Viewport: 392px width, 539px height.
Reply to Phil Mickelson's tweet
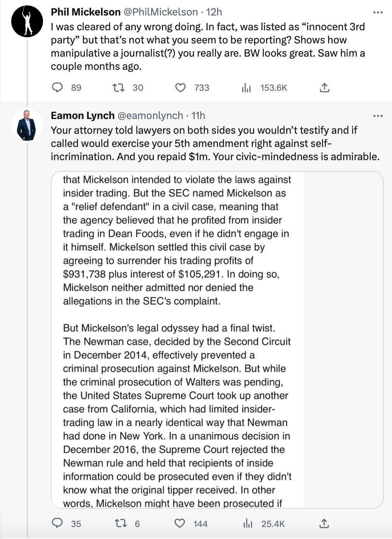pos(57,88)
